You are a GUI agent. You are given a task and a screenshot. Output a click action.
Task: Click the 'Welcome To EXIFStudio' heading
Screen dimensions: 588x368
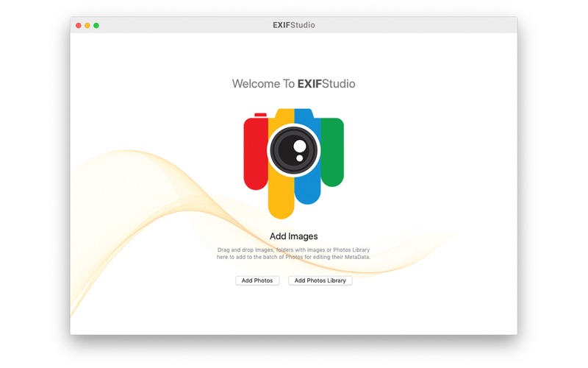tap(293, 83)
